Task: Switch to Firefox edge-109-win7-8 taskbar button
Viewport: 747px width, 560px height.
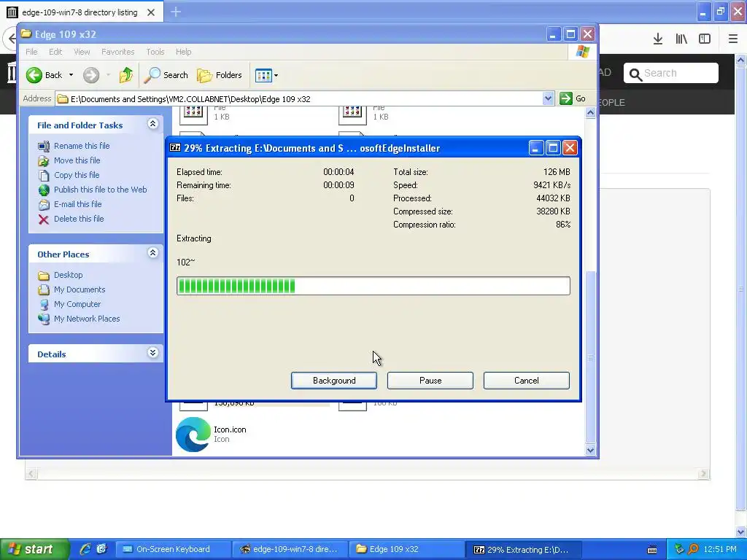Action: (x=290, y=550)
